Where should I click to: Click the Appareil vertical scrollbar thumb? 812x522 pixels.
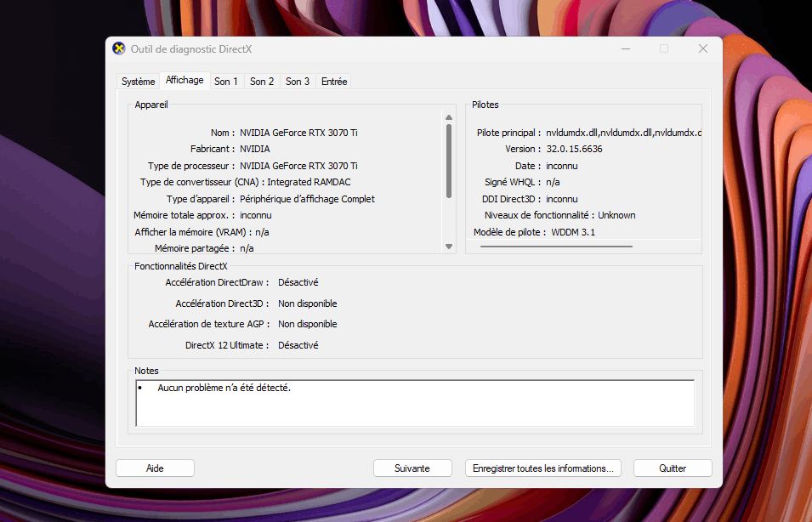[449, 161]
